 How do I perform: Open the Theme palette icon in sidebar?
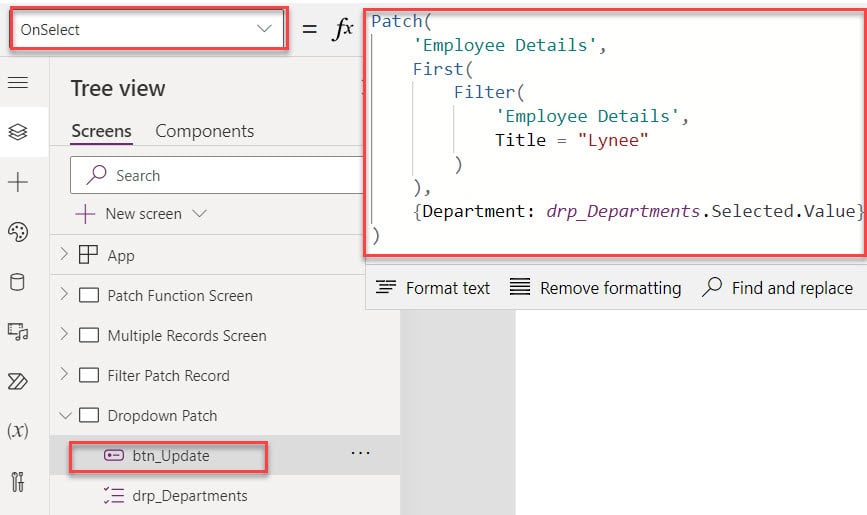18,232
